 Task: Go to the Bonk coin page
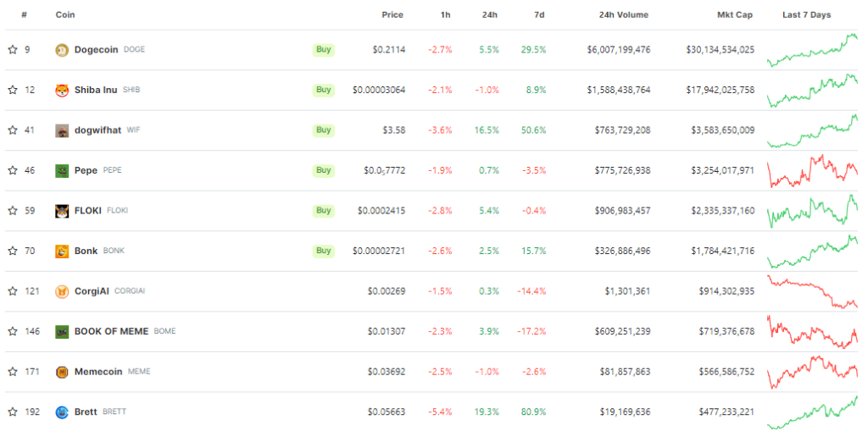[x=86, y=251]
